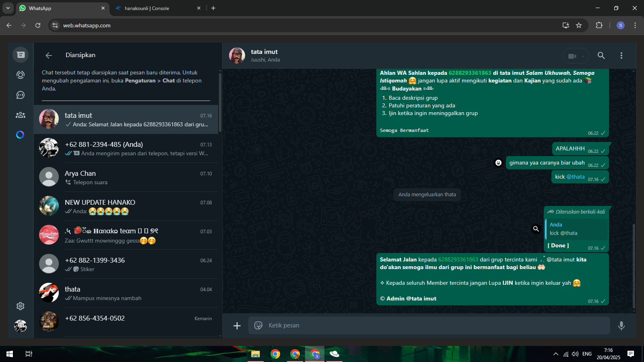The image size is (644, 362).
Task: Select the WhatsApp browser tab
Action: 60,8
